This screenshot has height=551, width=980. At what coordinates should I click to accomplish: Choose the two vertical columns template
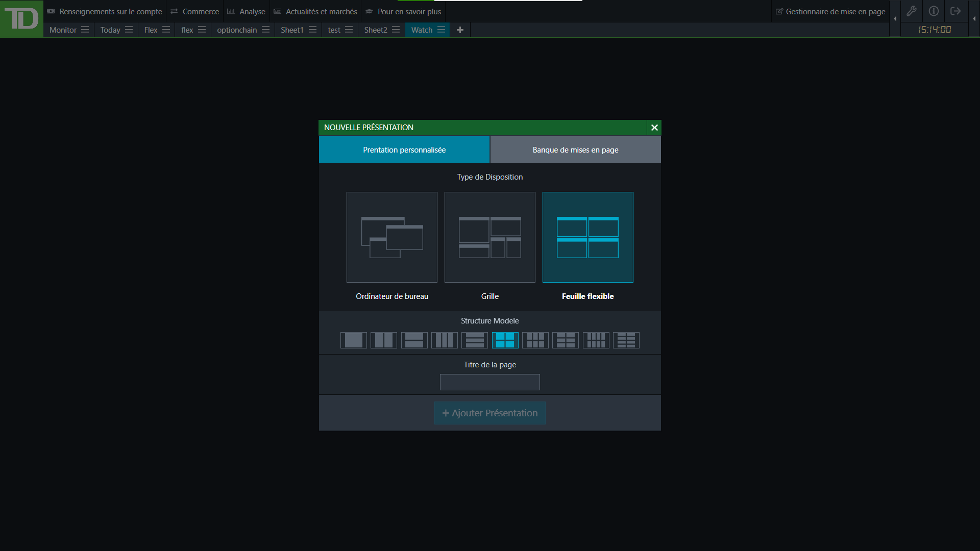coord(384,340)
